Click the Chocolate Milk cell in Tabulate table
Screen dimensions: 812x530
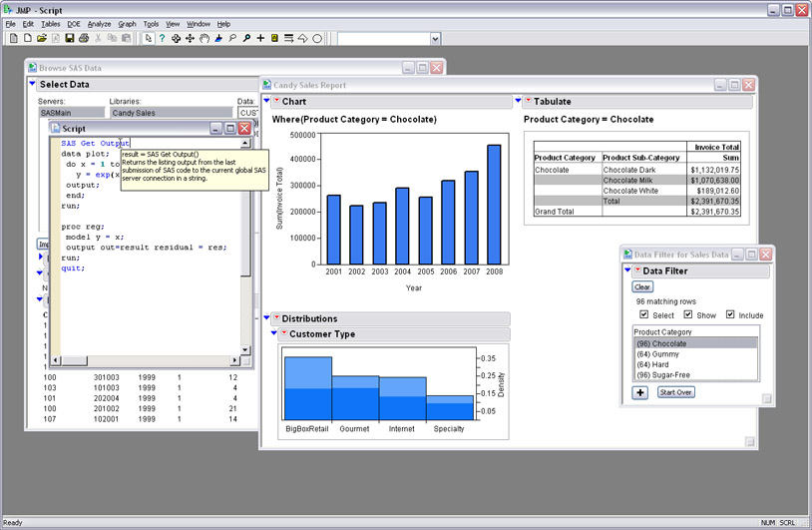point(644,181)
